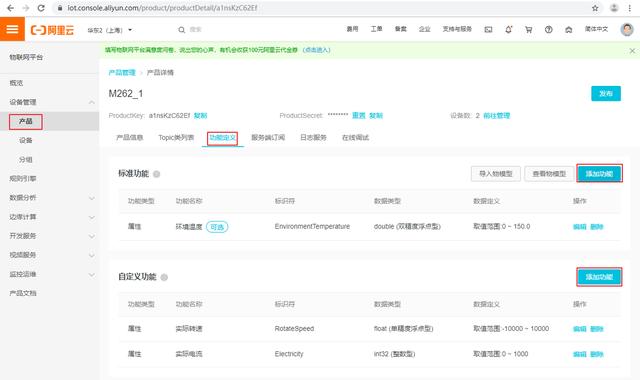Switch to the 日志服务 tab

click(313, 138)
